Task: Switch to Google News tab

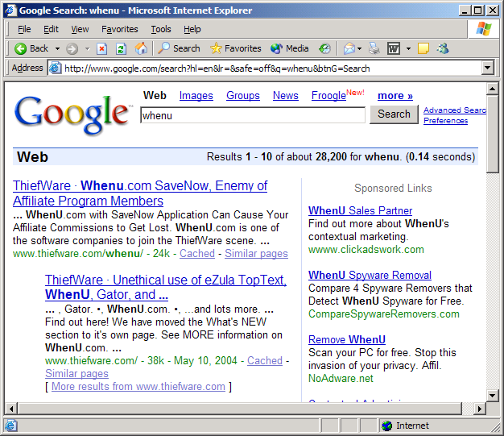Action: click(x=286, y=96)
